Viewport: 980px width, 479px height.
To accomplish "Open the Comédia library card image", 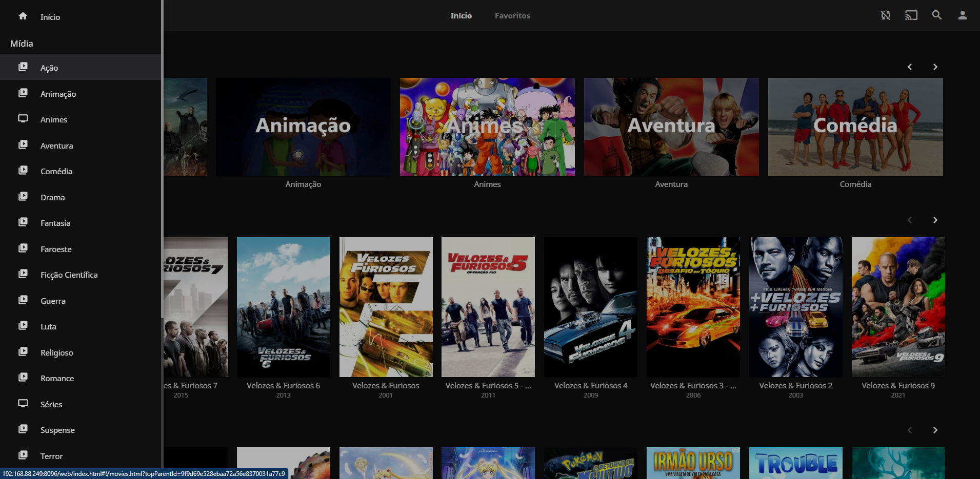I will point(855,127).
